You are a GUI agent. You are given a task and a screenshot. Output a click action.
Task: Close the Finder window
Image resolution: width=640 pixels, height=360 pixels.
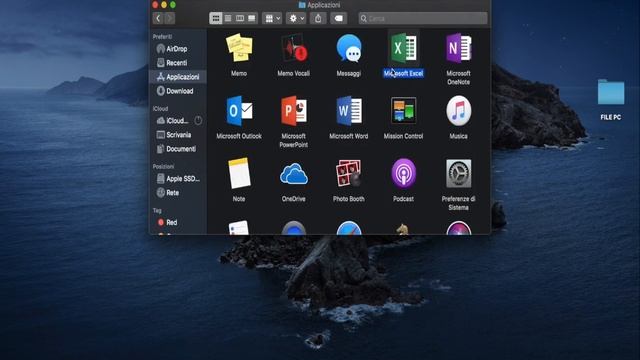[x=155, y=5]
